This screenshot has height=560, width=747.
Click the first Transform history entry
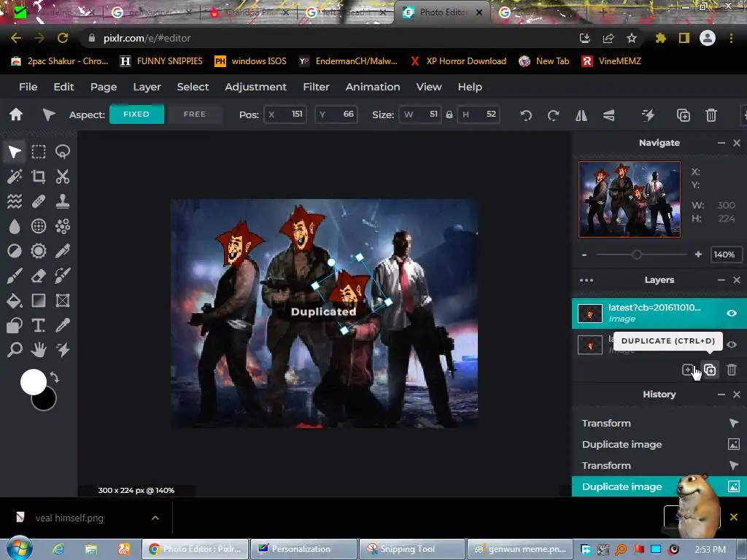(659, 423)
